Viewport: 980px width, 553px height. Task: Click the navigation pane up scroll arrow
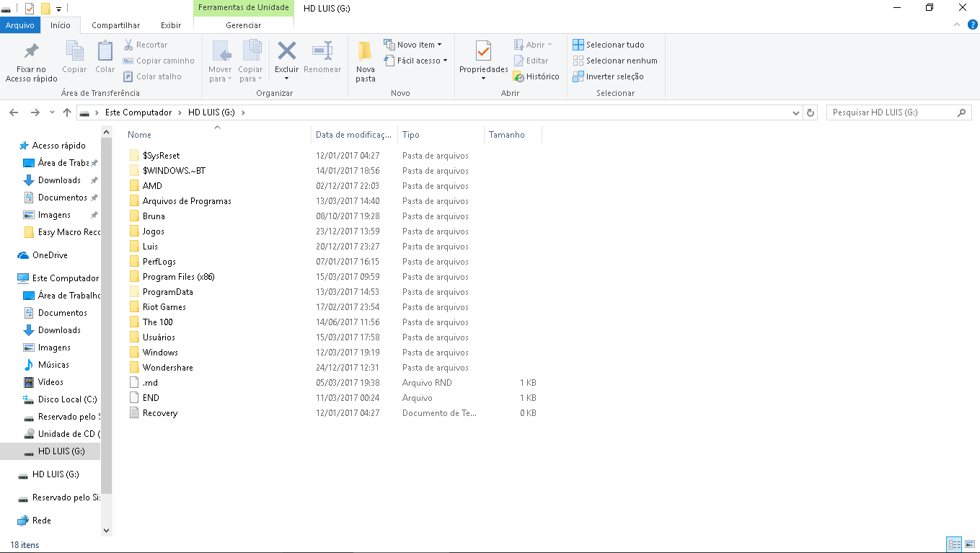coord(107,132)
